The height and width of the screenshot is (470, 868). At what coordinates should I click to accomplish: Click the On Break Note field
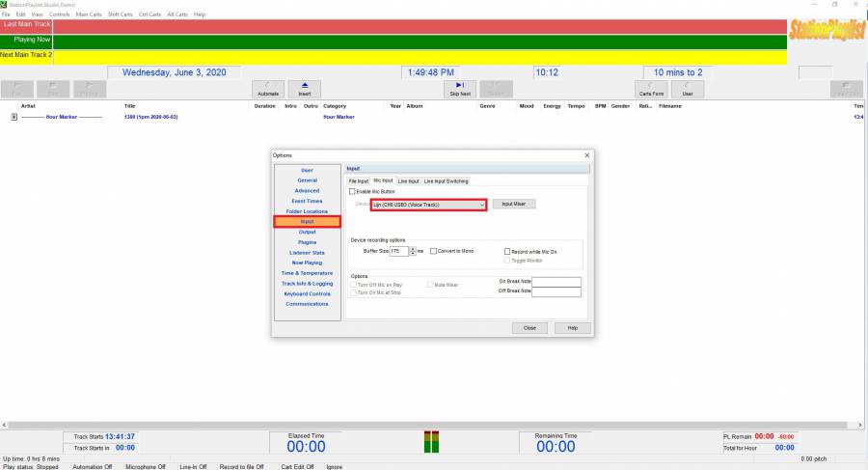tap(556, 281)
